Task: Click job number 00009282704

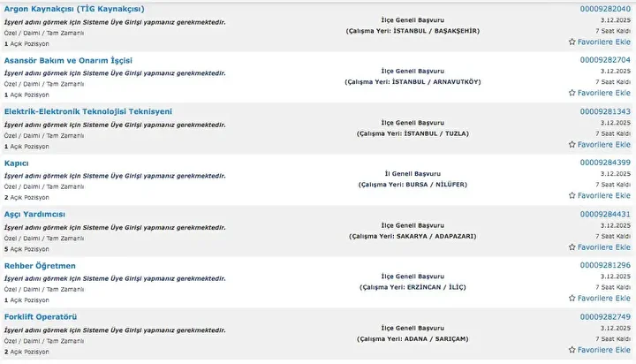Action: 605,60
